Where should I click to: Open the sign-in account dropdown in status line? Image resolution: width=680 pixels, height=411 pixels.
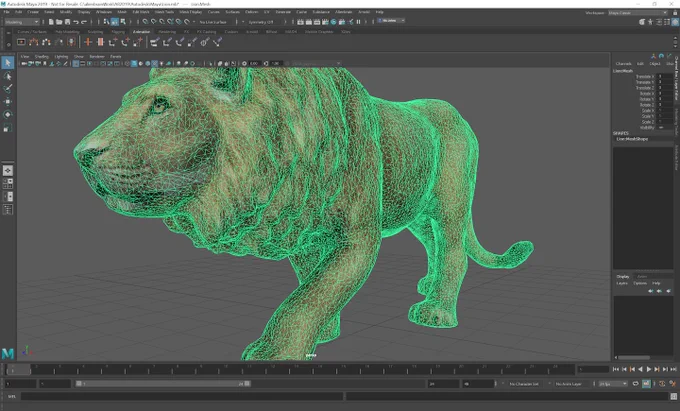click(x=391, y=21)
